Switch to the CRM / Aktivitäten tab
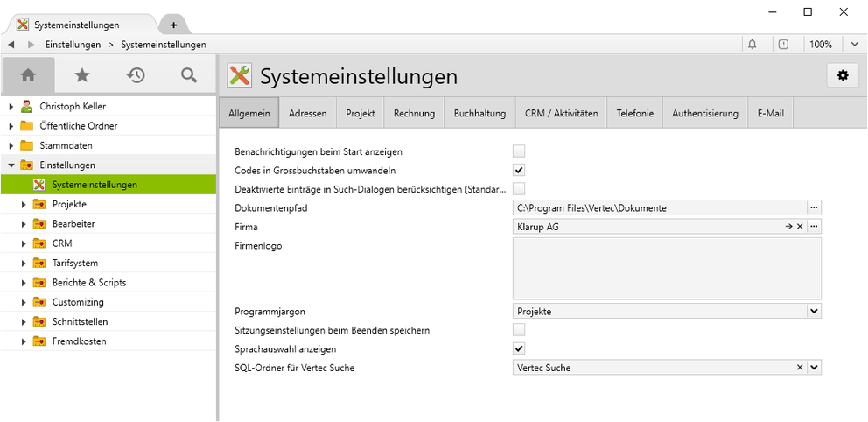 click(x=562, y=113)
